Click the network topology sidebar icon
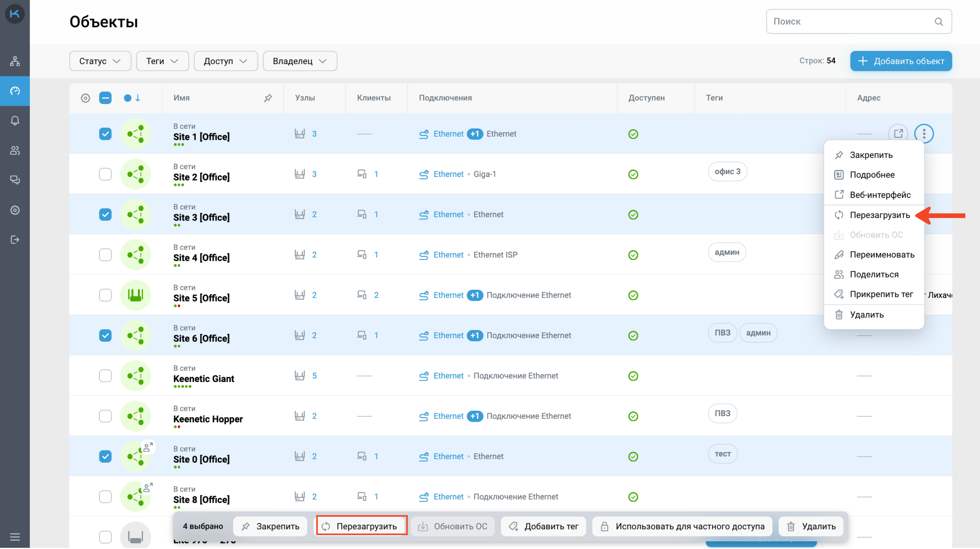980x549 pixels. pos(15,61)
